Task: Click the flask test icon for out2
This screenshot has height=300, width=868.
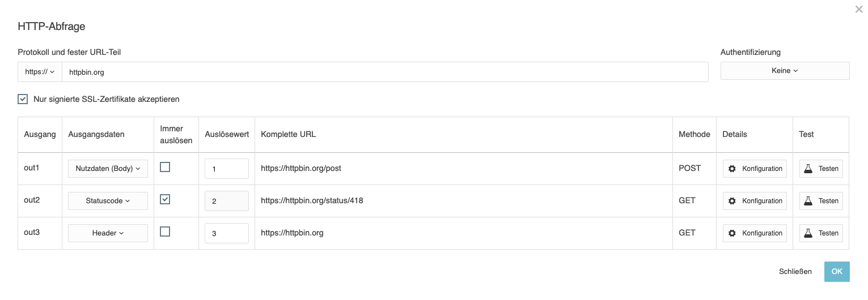Action: coord(808,201)
